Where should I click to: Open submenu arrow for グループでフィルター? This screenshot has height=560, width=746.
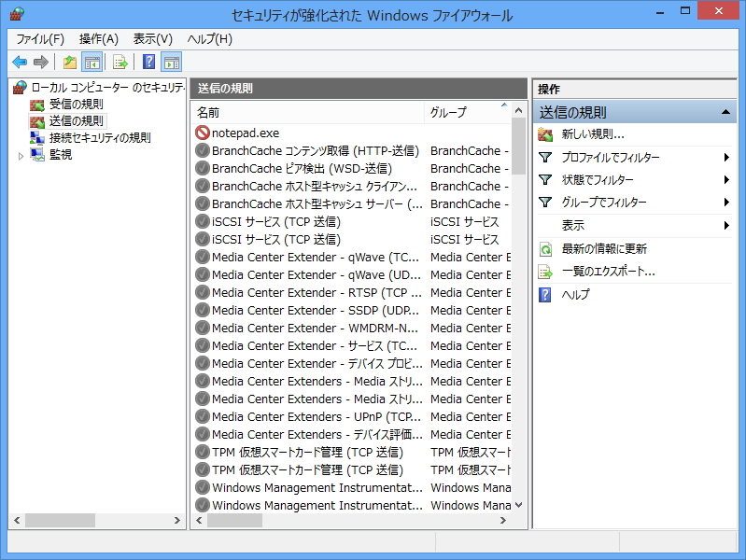(726, 203)
